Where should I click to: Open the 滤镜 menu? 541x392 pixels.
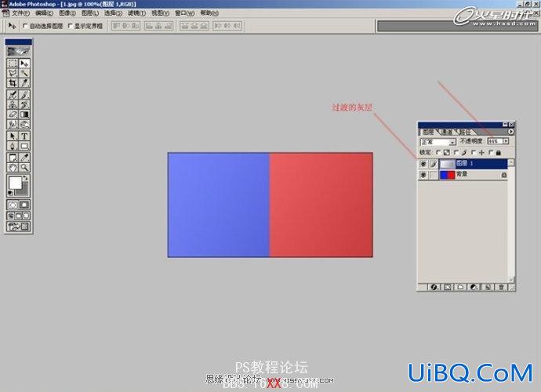136,13
